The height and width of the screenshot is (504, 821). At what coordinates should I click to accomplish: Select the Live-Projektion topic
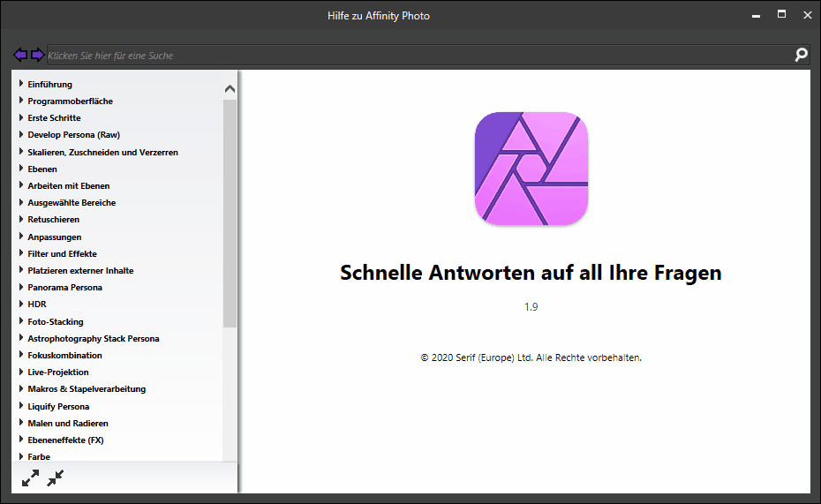tap(58, 372)
